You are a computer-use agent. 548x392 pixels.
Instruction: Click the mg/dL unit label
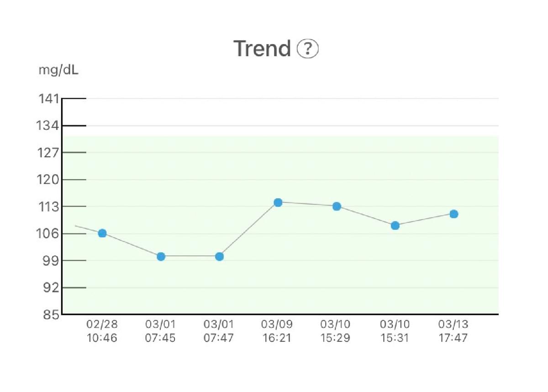pyautogui.click(x=58, y=71)
